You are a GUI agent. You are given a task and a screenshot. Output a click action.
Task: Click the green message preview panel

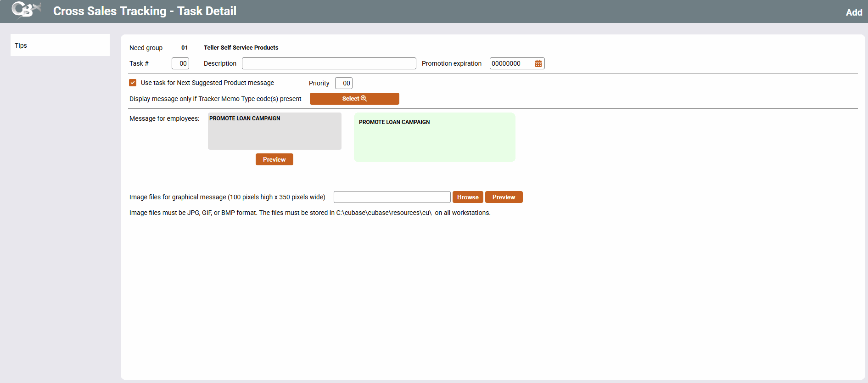(434, 140)
